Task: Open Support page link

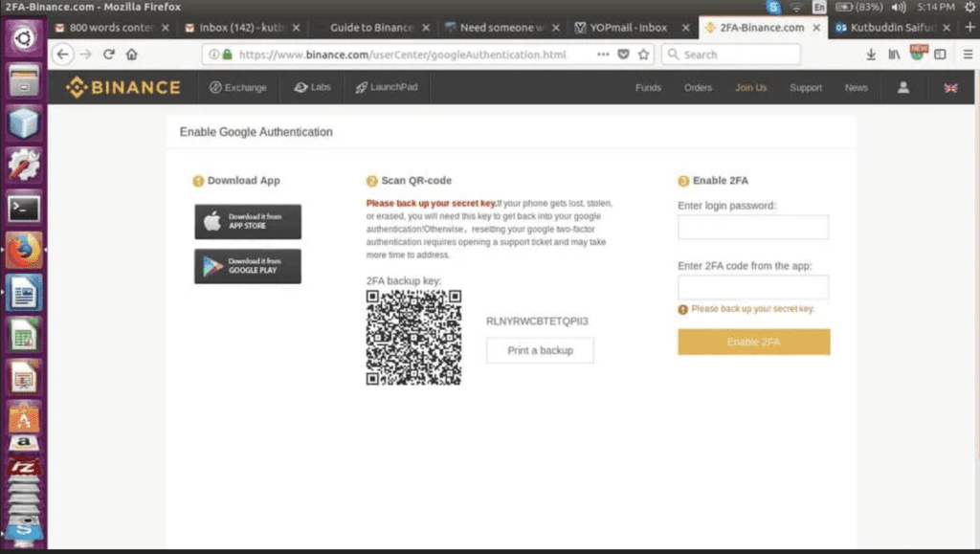Action: [806, 87]
